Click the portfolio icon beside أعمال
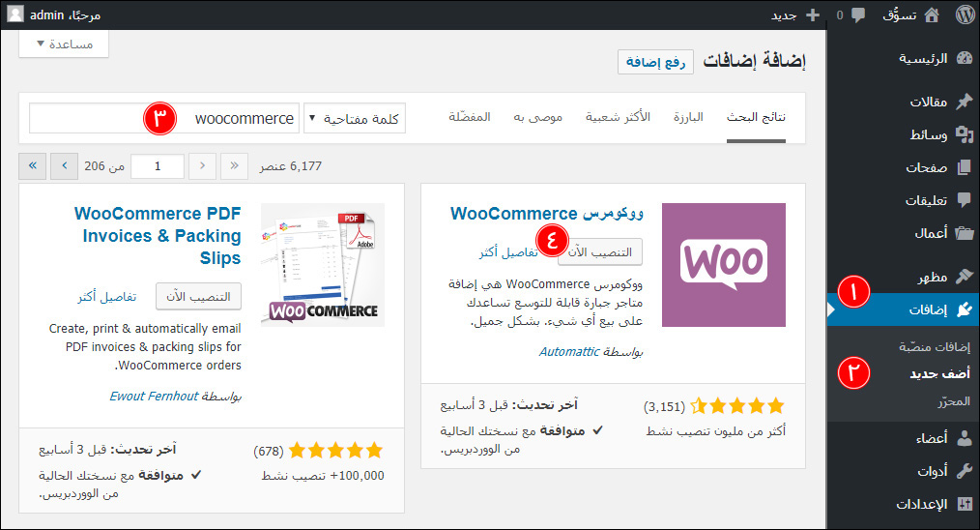This screenshot has height=530, width=980. coord(965,233)
